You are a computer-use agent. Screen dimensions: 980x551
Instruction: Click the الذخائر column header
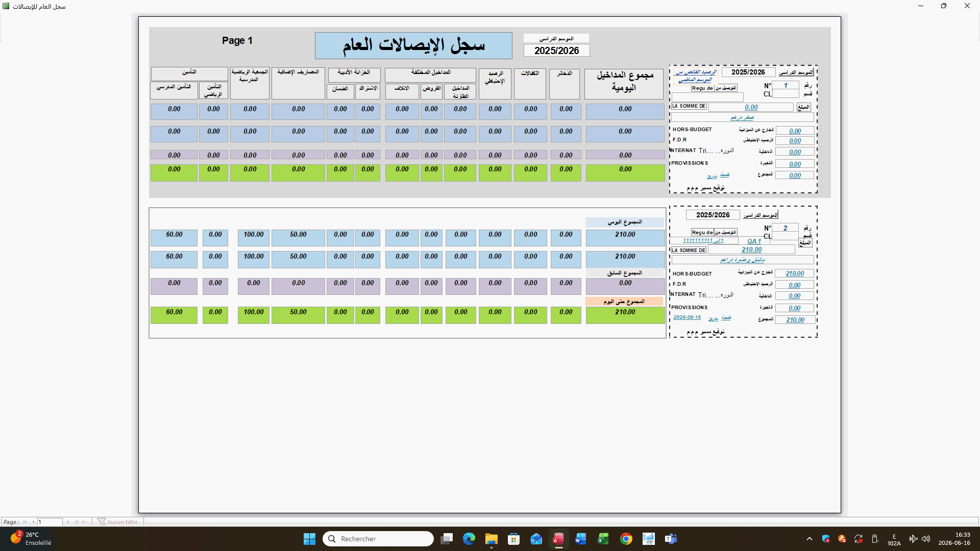click(565, 84)
